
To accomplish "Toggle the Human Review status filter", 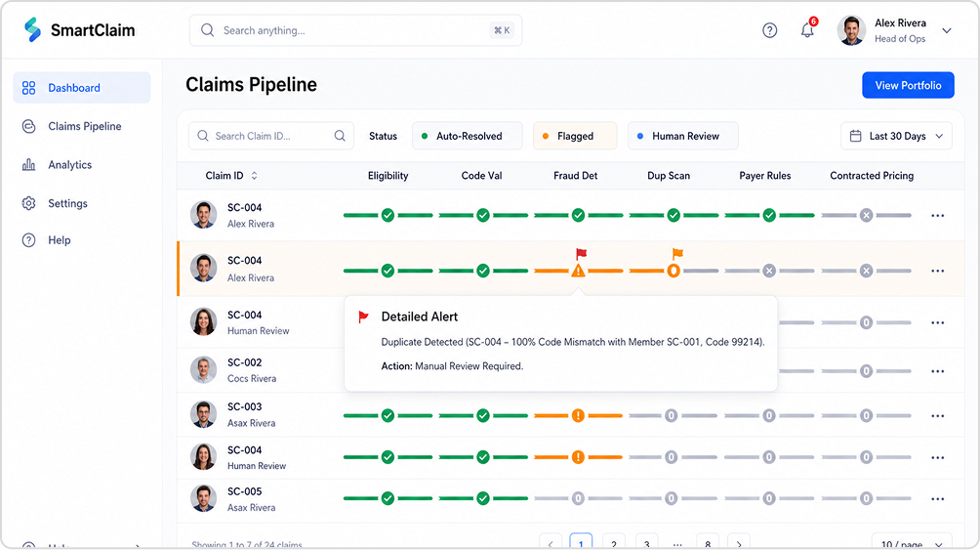I will pos(682,136).
